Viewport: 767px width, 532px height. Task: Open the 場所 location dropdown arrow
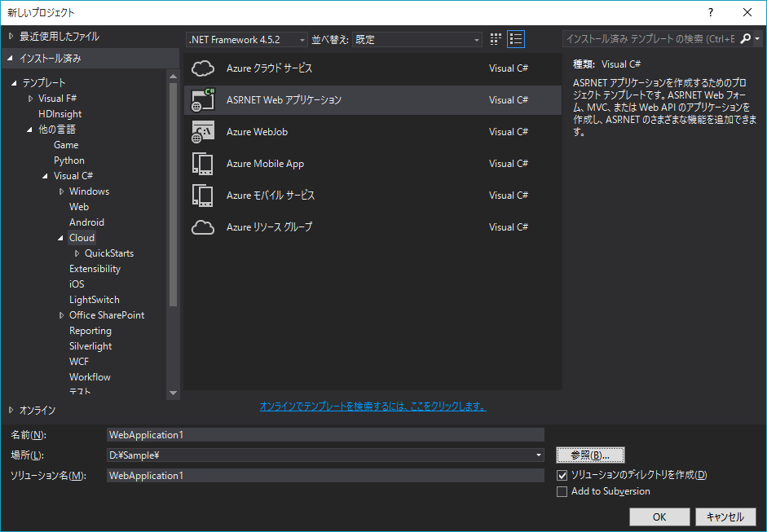coord(539,455)
